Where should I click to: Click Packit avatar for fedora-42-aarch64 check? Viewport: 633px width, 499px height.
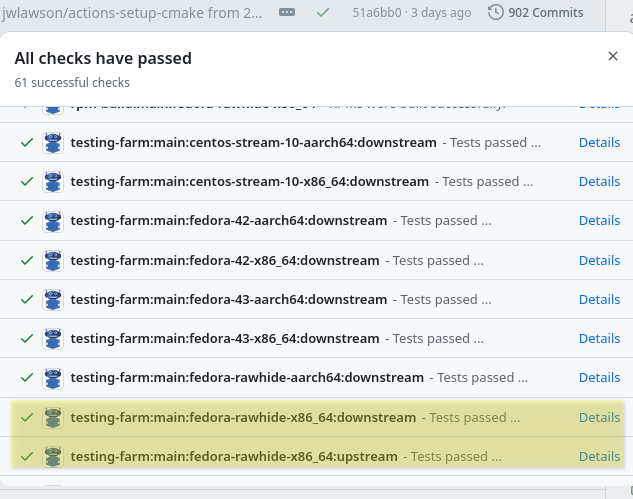53,221
